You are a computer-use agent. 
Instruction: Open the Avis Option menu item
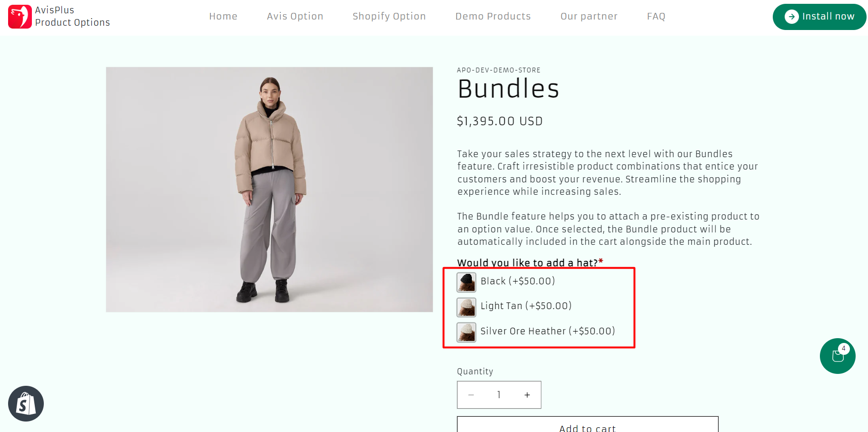point(295,16)
